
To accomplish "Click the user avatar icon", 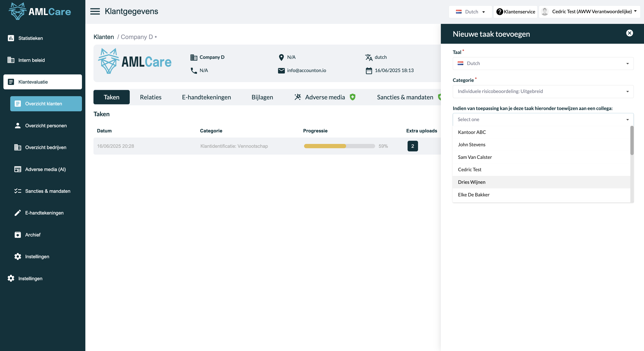I will point(545,12).
